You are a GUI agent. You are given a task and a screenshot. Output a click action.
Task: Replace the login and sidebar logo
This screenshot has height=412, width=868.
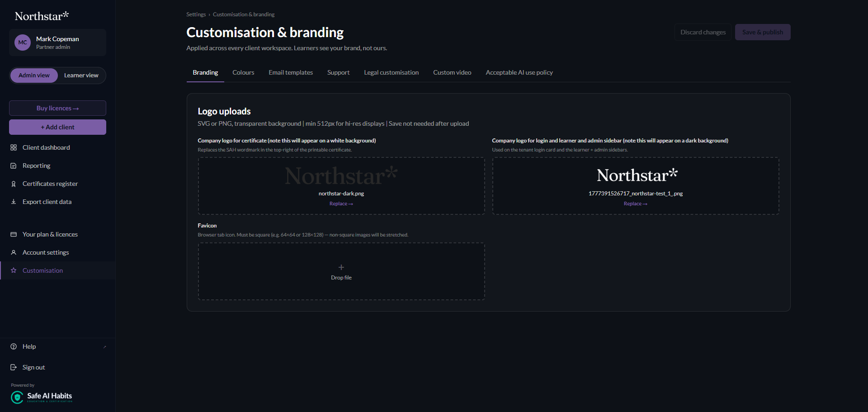(636, 204)
